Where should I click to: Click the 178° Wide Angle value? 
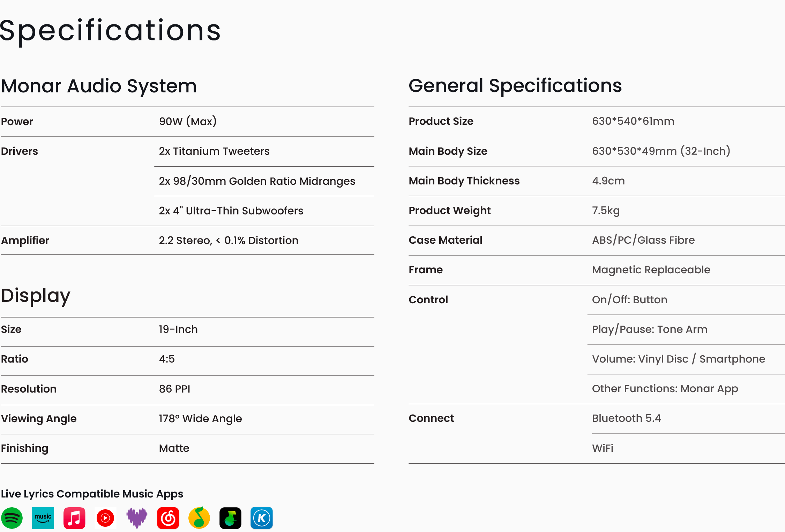200,419
